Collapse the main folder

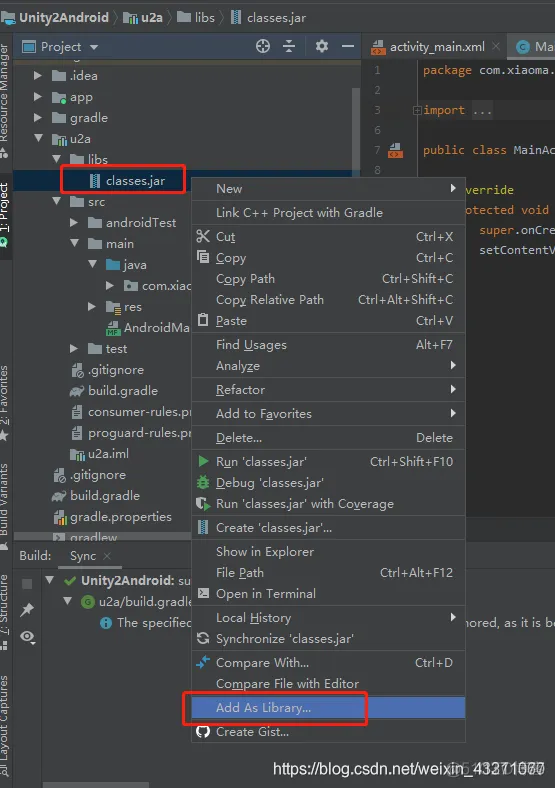[74, 243]
